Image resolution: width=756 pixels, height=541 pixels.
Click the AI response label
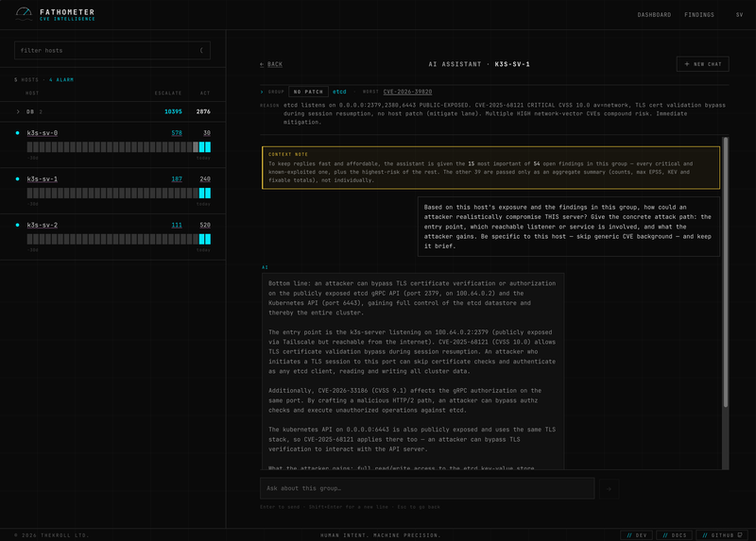(265, 267)
